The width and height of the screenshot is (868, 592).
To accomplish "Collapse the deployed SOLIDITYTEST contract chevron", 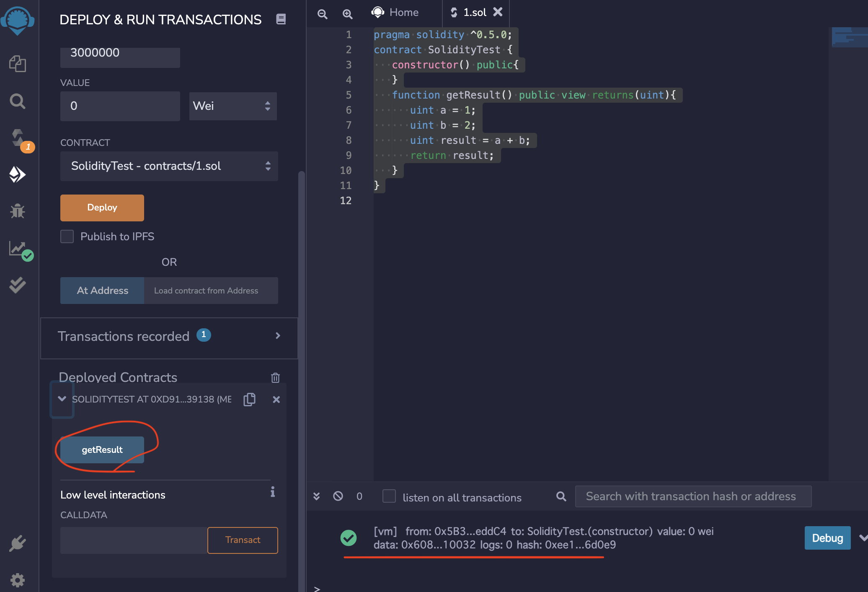I will [x=62, y=399].
